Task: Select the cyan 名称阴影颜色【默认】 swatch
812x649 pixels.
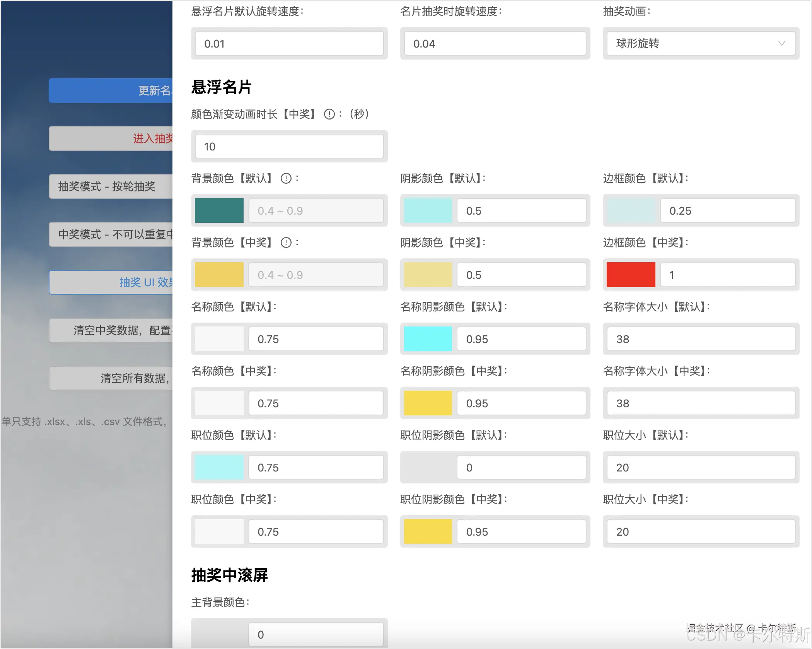Action: 428,339
